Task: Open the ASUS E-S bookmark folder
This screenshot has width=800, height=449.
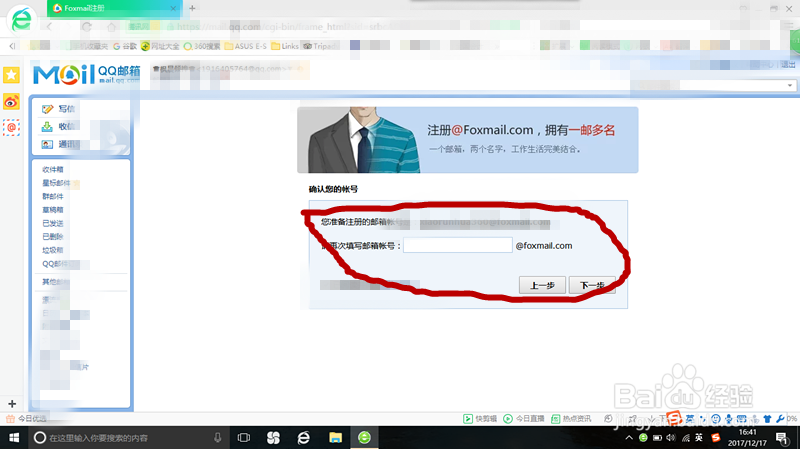Action: tap(246, 46)
